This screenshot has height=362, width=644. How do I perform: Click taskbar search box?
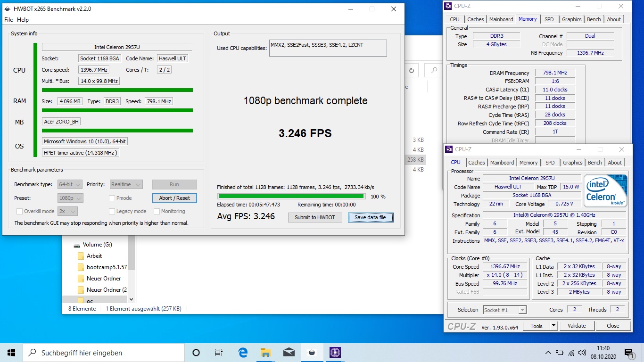104,353
